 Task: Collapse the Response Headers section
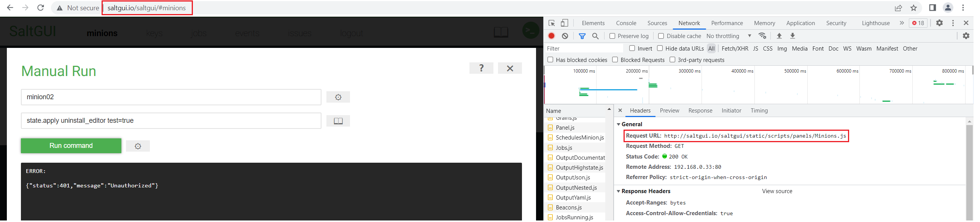pos(619,191)
